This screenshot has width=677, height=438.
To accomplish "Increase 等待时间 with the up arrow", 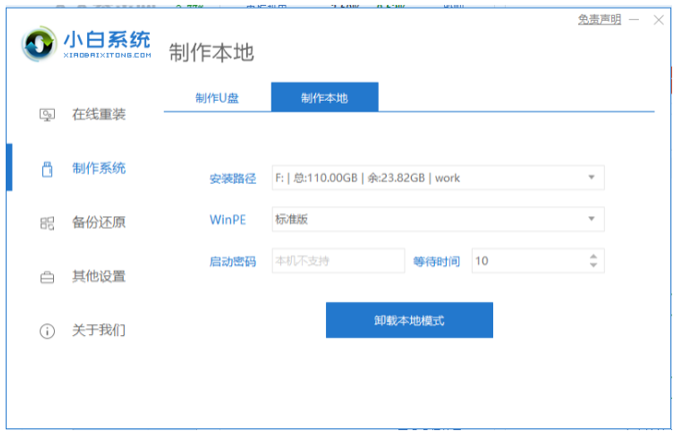I will [594, 256].
